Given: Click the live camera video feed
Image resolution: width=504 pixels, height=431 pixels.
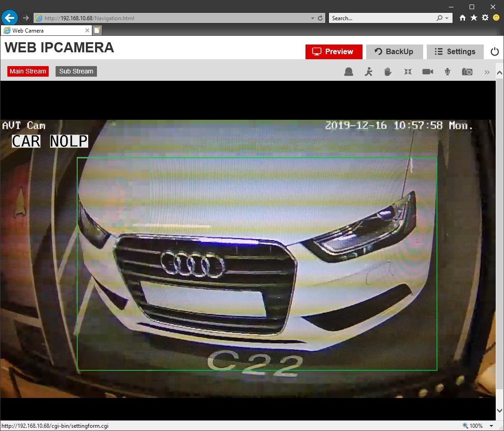Looking at the screenshot, I should click(x=248, y=259).
